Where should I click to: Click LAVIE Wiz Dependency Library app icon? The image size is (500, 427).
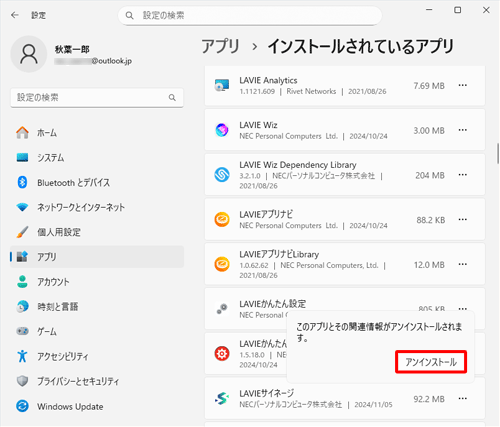coord(222,175)
